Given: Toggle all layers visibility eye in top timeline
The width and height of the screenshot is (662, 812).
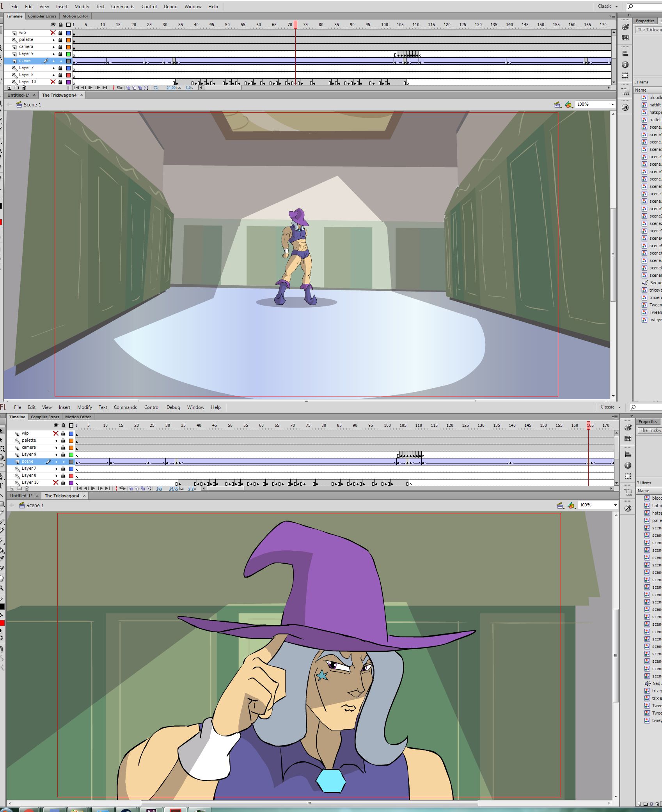Looking at the screenshot, I should [x=53, y=25].
